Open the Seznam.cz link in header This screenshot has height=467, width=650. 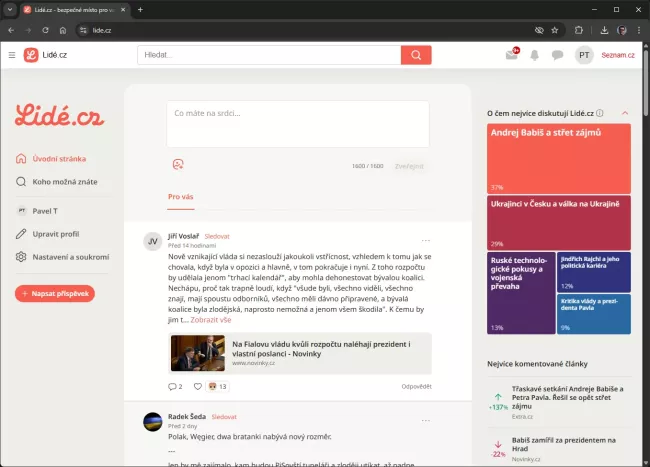click(x=617, y=55)
